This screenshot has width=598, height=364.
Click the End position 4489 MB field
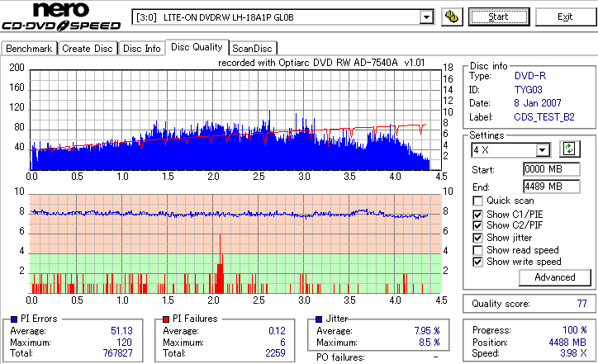tap(552, 187)
